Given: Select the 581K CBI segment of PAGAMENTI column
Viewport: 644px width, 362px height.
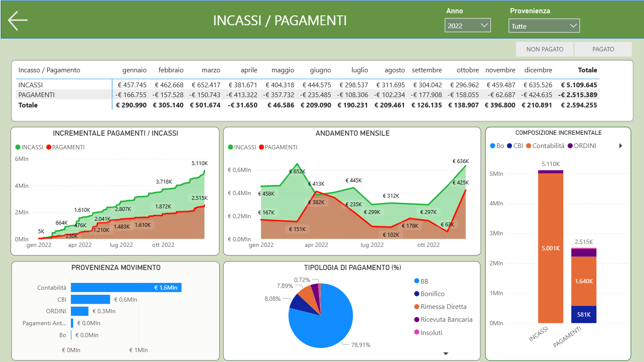Looking at the screenshot, I should (x=584, y=315).
